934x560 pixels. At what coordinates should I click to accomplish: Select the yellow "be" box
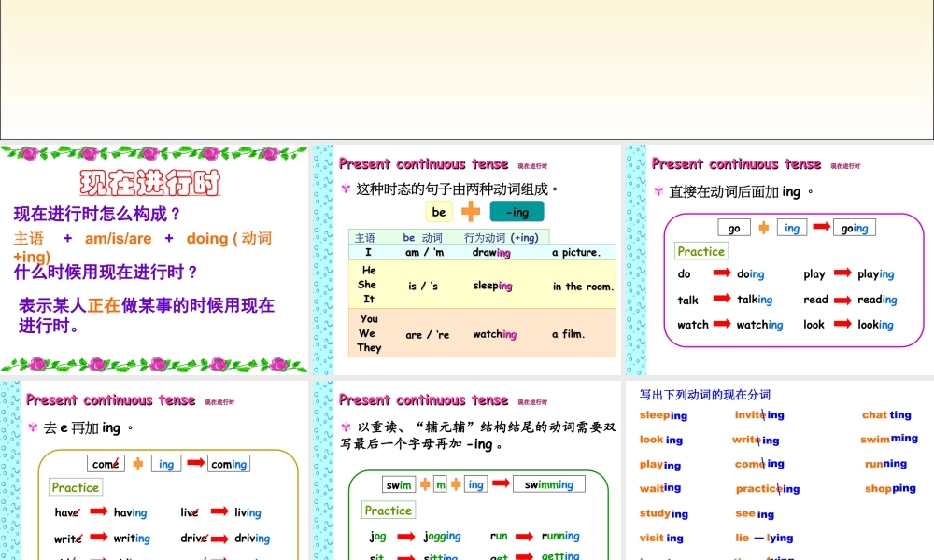(x=439, y=211)
